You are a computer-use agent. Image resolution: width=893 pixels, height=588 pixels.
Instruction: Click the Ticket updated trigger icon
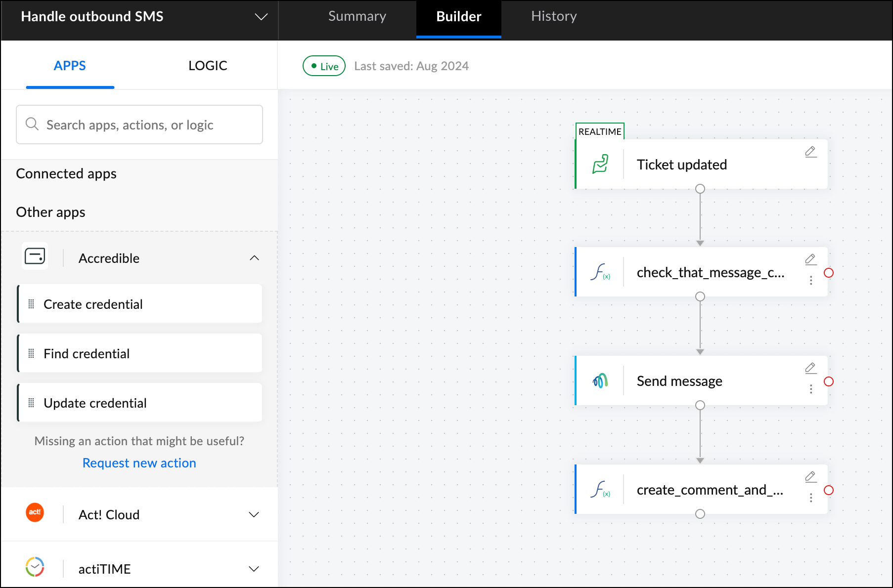600,164
